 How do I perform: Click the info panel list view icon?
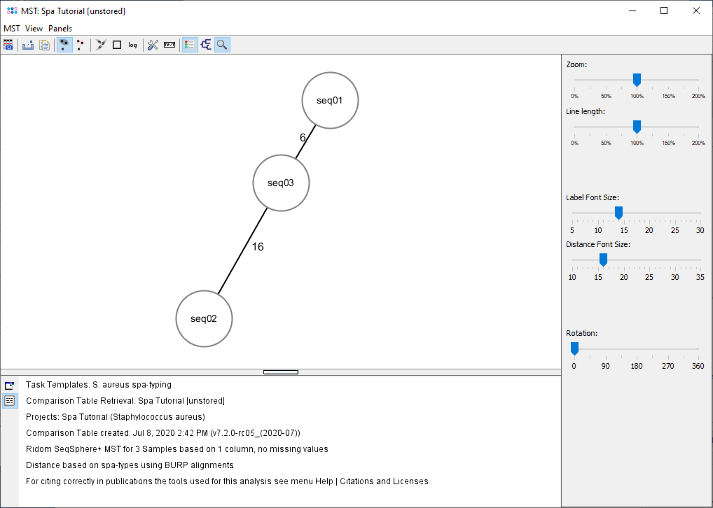pyautogui.click(x=9, y=400)
